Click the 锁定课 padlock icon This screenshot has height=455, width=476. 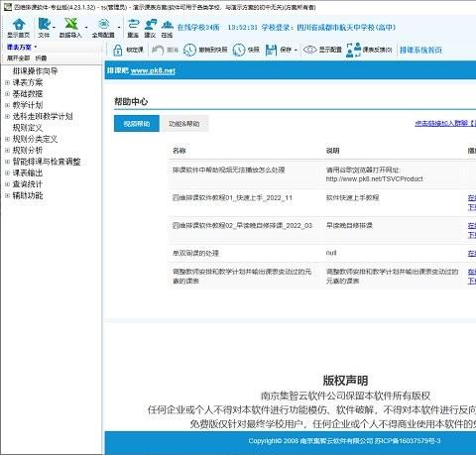(x=118, y=50)
